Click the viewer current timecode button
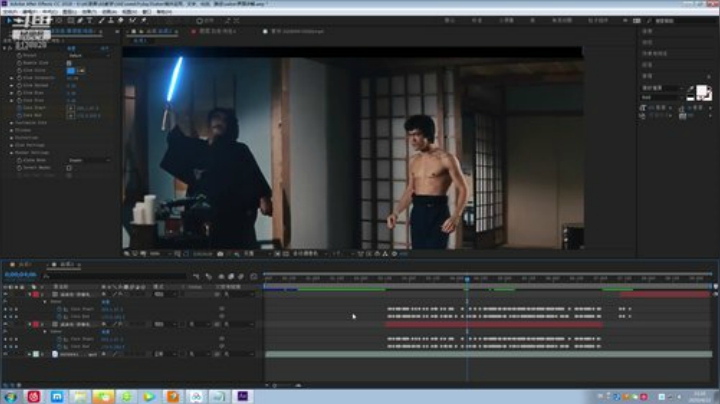This screenshot has height=404, width=720. tap(202, 254)
